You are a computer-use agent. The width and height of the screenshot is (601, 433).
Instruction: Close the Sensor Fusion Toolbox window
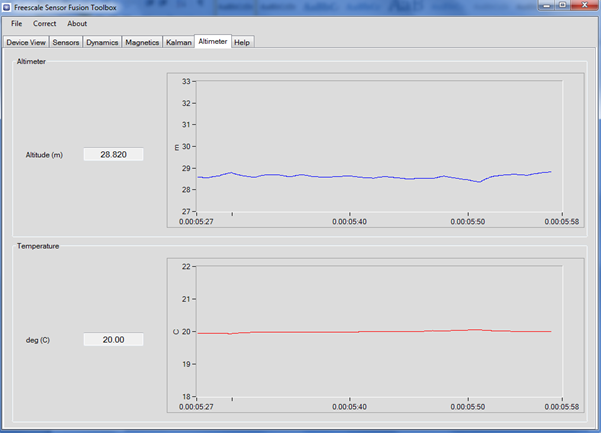(585, 5)
